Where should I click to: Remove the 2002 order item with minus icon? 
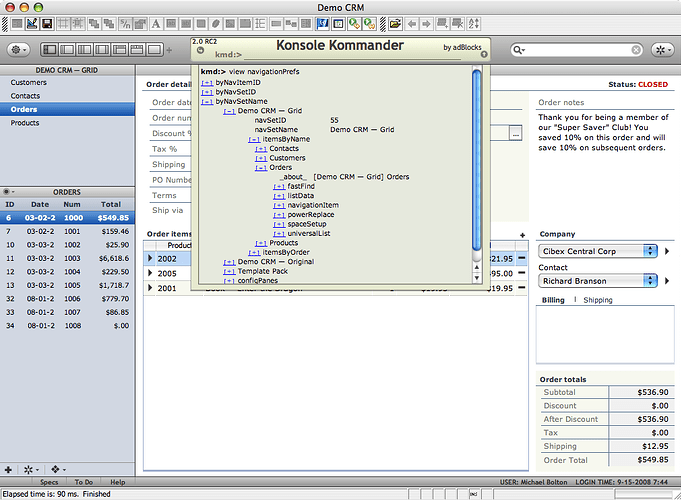521,258
